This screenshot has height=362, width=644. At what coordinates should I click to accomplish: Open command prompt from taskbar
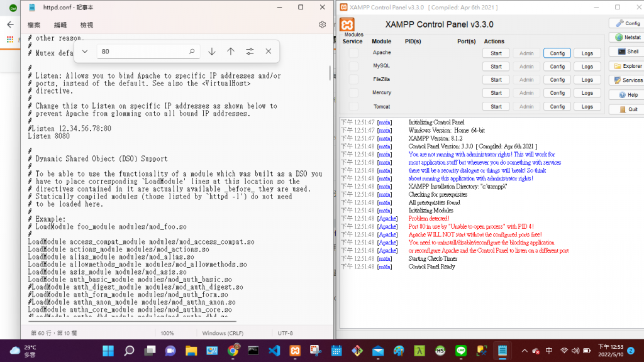pos(253,351)
